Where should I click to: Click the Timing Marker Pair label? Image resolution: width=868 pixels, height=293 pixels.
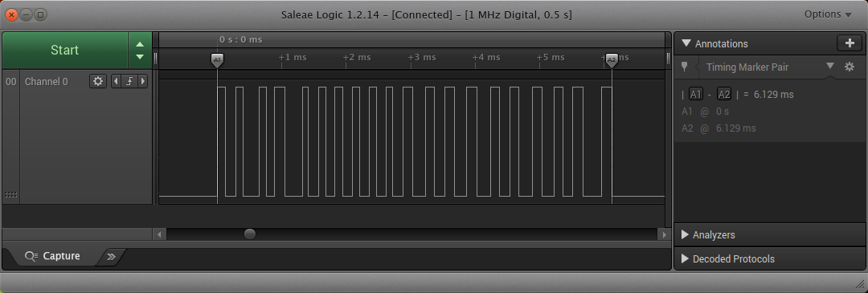click(747, 67)
